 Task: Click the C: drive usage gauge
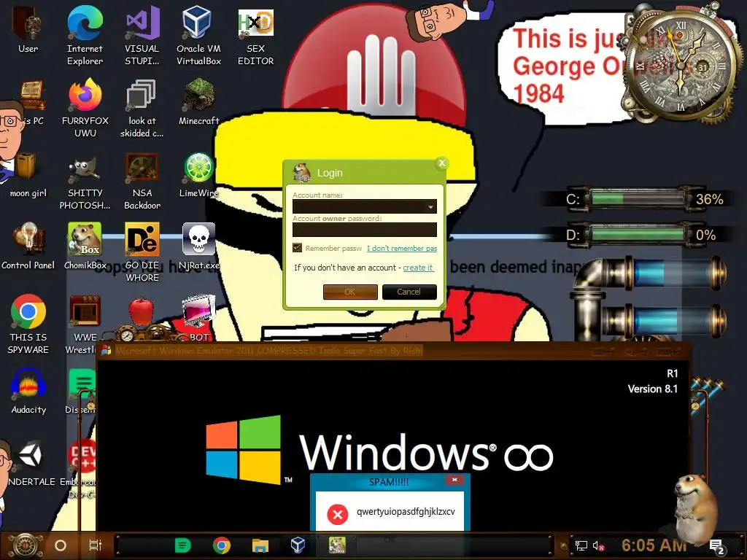pyautogui.click(x=638, y=198)
